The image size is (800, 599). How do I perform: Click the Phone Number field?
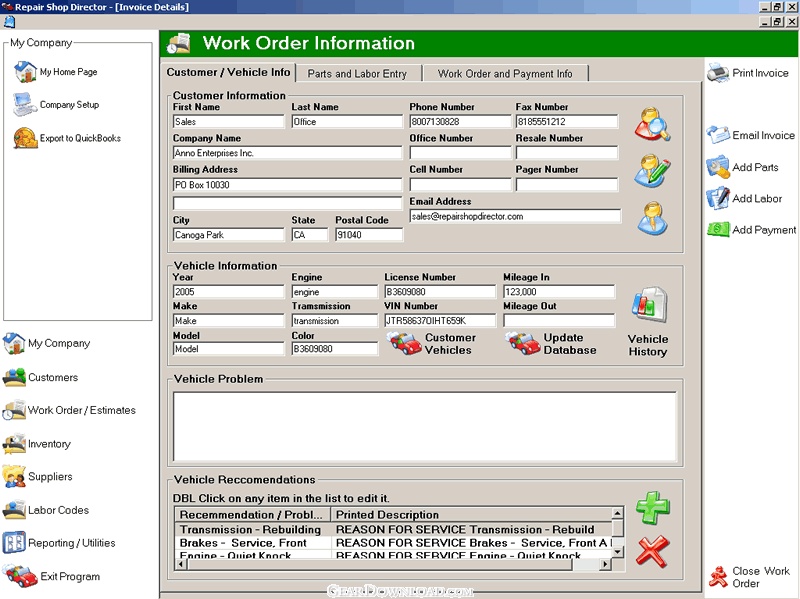click(x=460, y=121)
